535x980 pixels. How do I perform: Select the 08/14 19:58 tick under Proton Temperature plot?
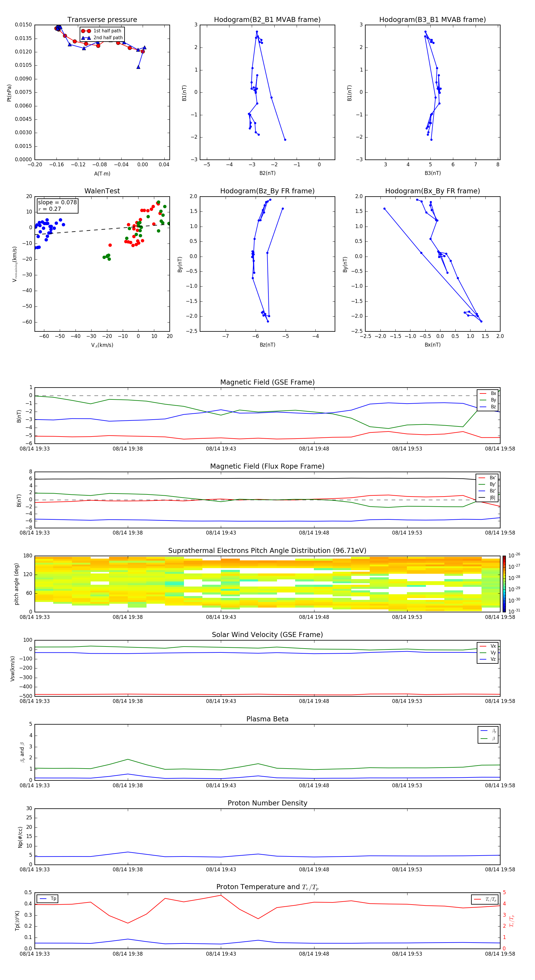coord(500,954)
